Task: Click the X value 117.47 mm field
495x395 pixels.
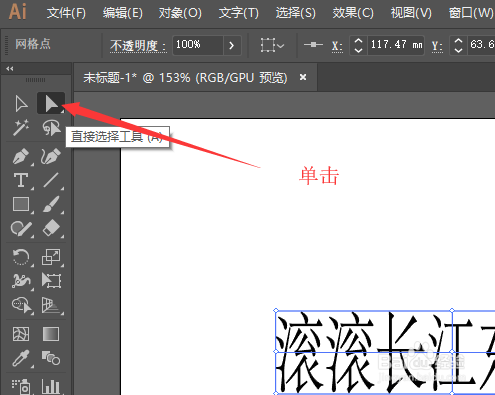Action: coord(396,45)
